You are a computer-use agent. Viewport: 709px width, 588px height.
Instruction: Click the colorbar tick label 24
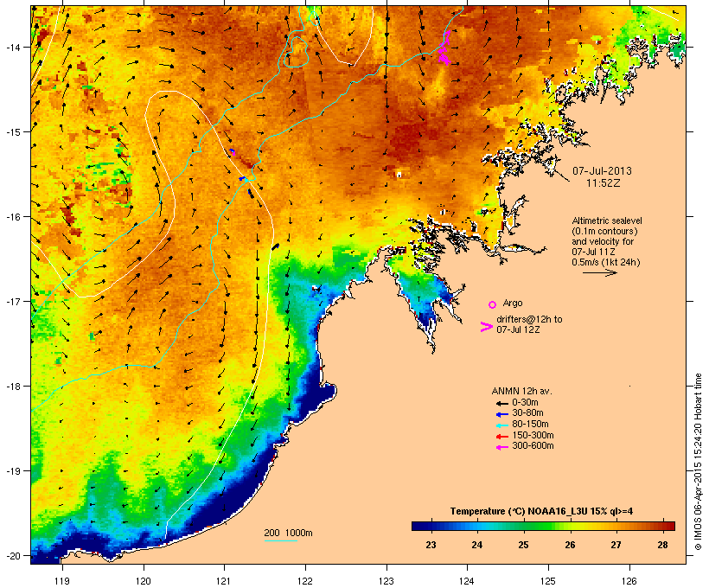click(477, 545)
